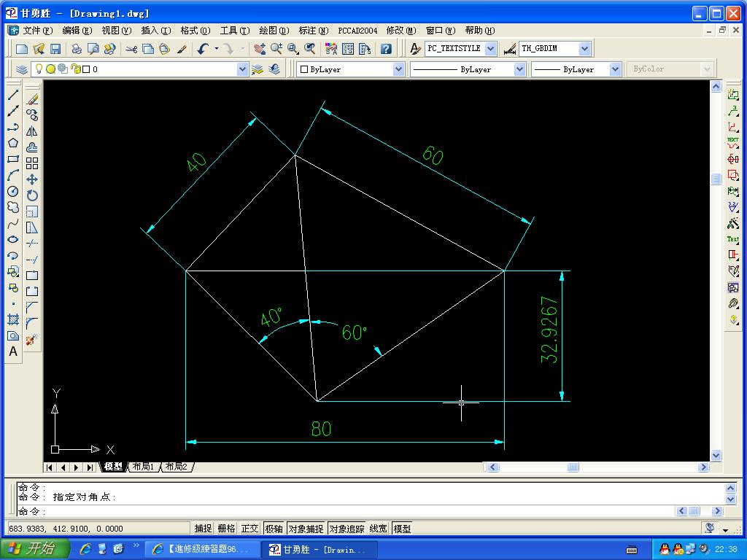Open the 文件(F) menu
Image resolution: width=747 pixels, height=560 pixels.
pos(37,31)
